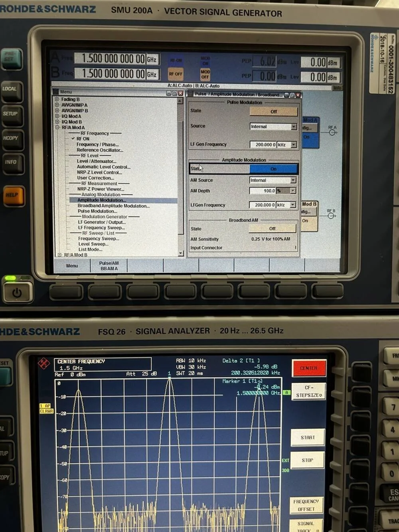Viewport: 399px width, 532px height.
Task: Click the red CENTER softkey on FSQ
Action: (308, 368)
